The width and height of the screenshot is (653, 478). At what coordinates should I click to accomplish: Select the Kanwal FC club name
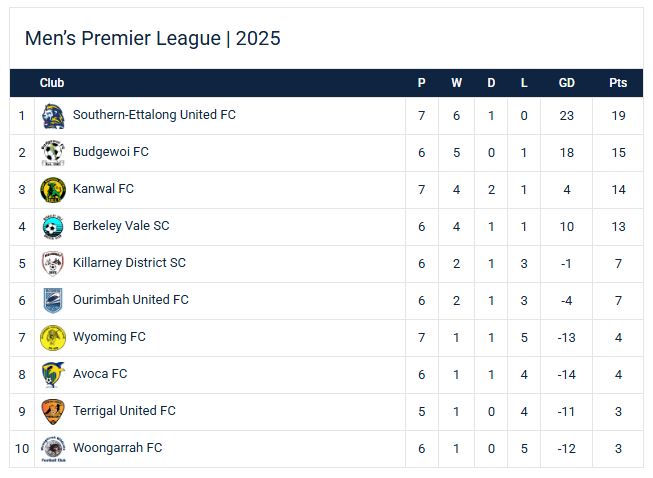(x=103, y=189)
